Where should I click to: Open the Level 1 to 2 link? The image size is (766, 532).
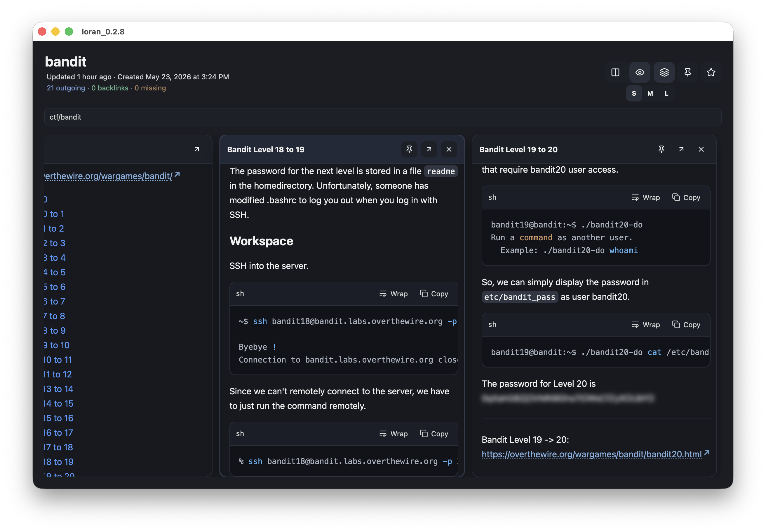point(54,228)
